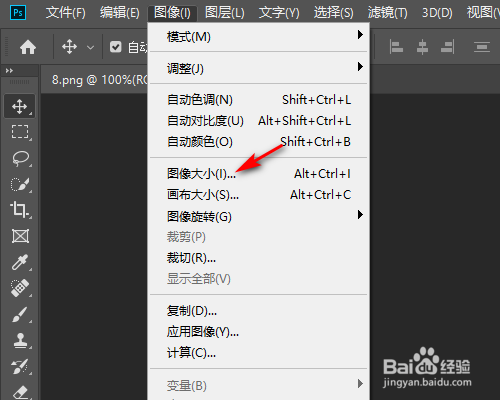The image size is (500, 400).
Task: Choose 自动颜色(O) menu entry
Action: pos(258,141)
